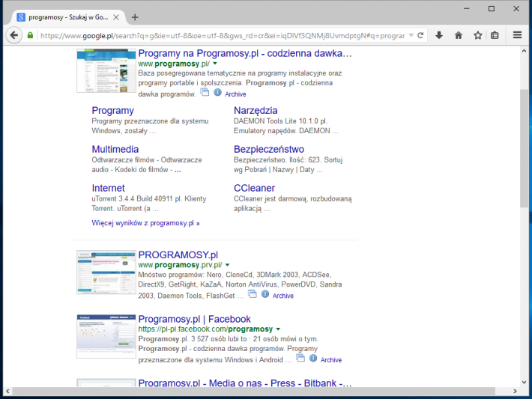Minimize the browser window
Image resolution: width=532 pixels, height=399 pixels.
(x=467, y=8)
